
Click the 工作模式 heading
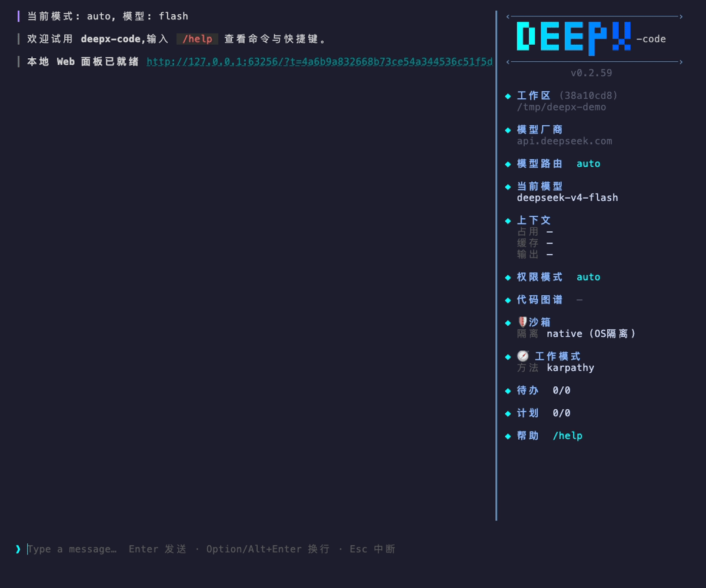[x=557, y=356]
